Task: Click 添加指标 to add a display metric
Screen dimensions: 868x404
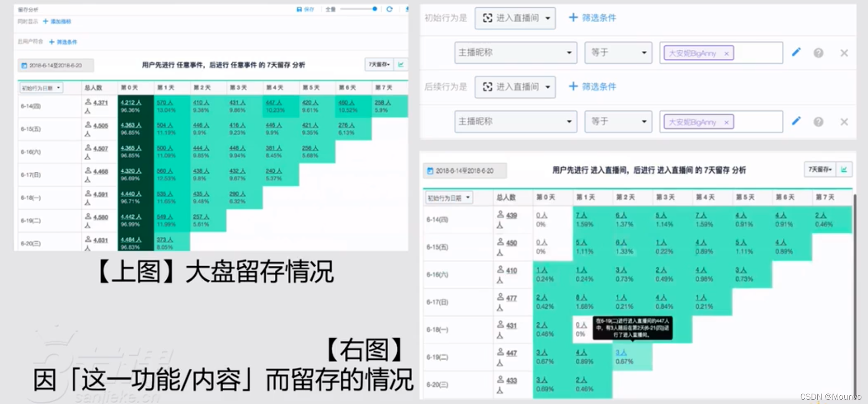Action: pos(60,21)
